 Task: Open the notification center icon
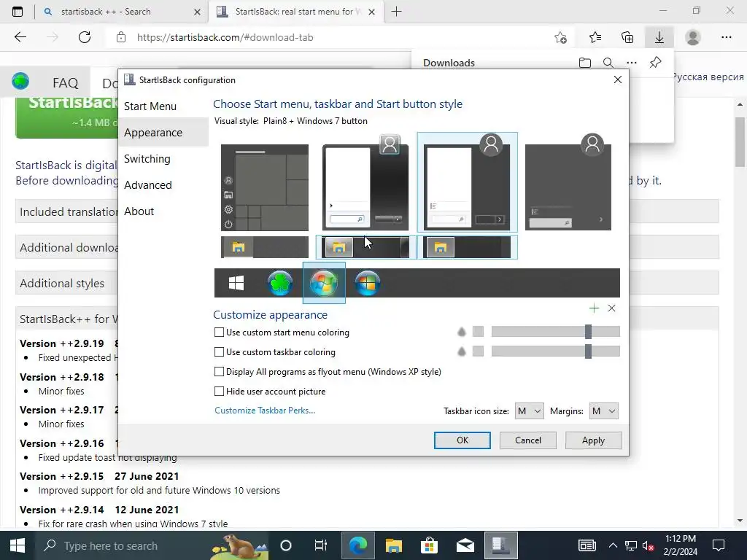(x=719, y=545)
